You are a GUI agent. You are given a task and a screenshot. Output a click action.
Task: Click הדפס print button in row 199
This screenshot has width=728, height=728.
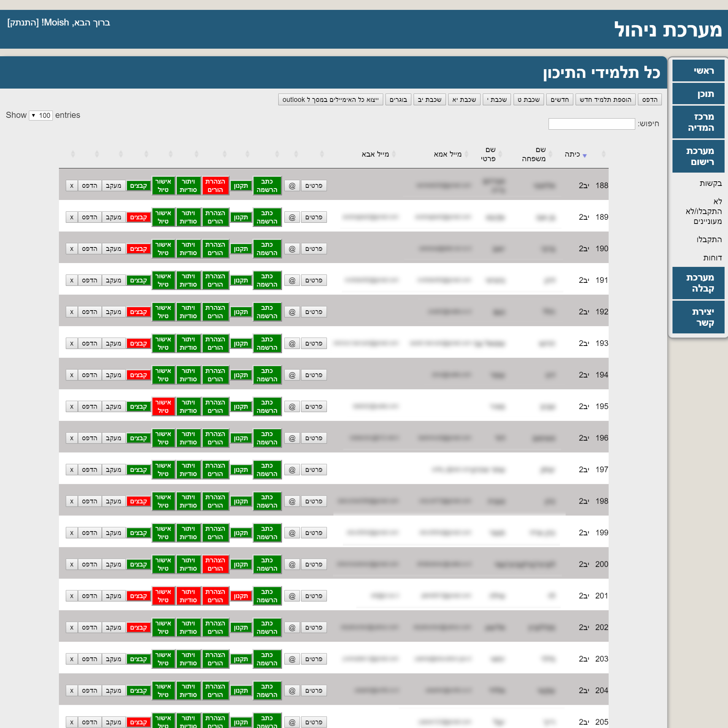click(89, 533)
